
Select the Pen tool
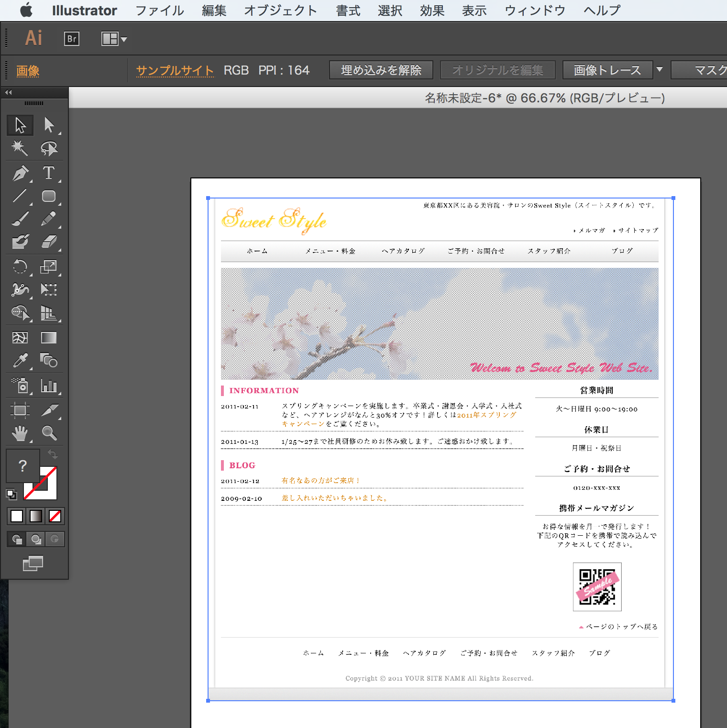(20, 173)
